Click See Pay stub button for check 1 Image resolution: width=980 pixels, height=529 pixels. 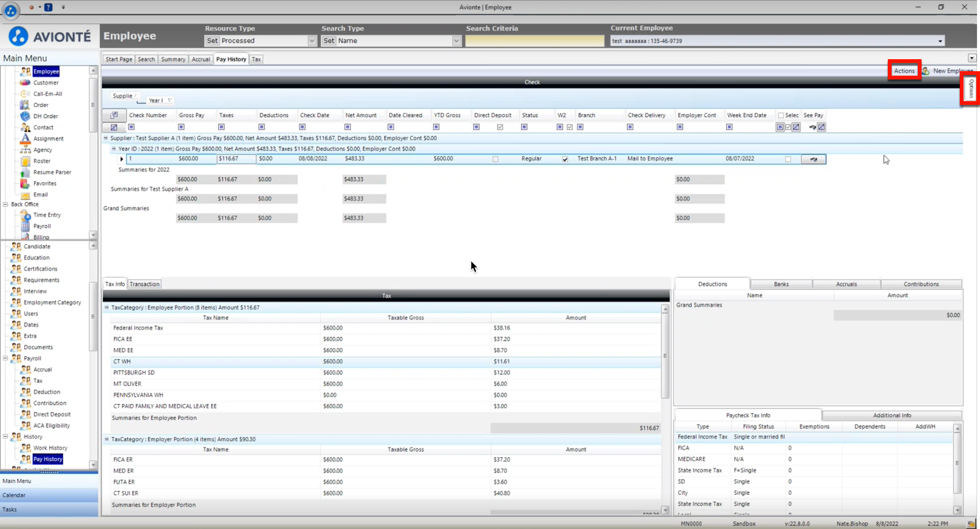(813, 159)
